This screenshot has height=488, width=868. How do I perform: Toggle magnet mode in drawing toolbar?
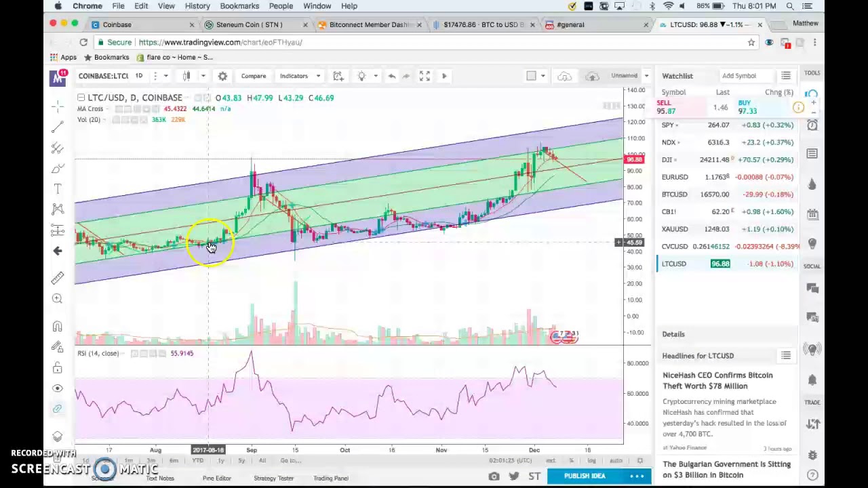[58, 327]
